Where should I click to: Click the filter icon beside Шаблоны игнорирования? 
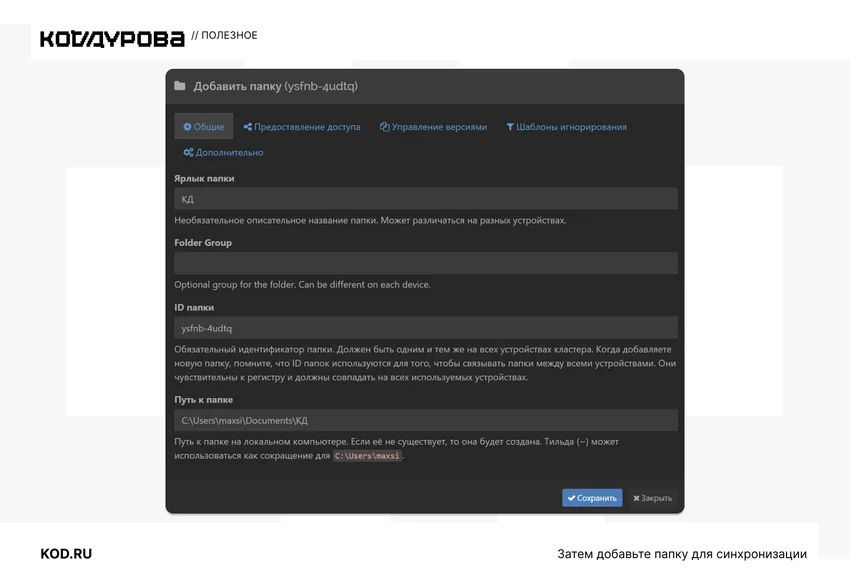pyautogui.click(x=510, y=127)
